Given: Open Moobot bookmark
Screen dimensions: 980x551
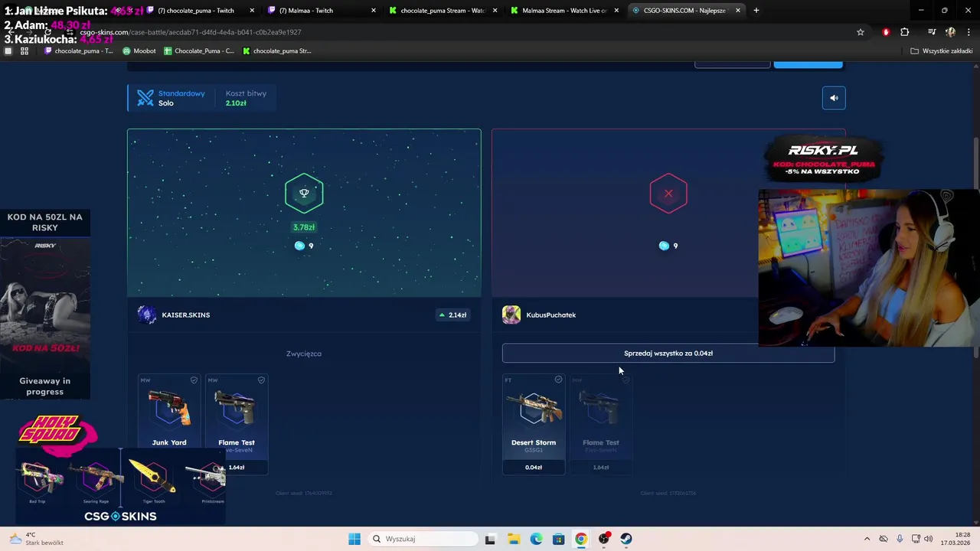Looking at the screenshot, I should [139, 51].
